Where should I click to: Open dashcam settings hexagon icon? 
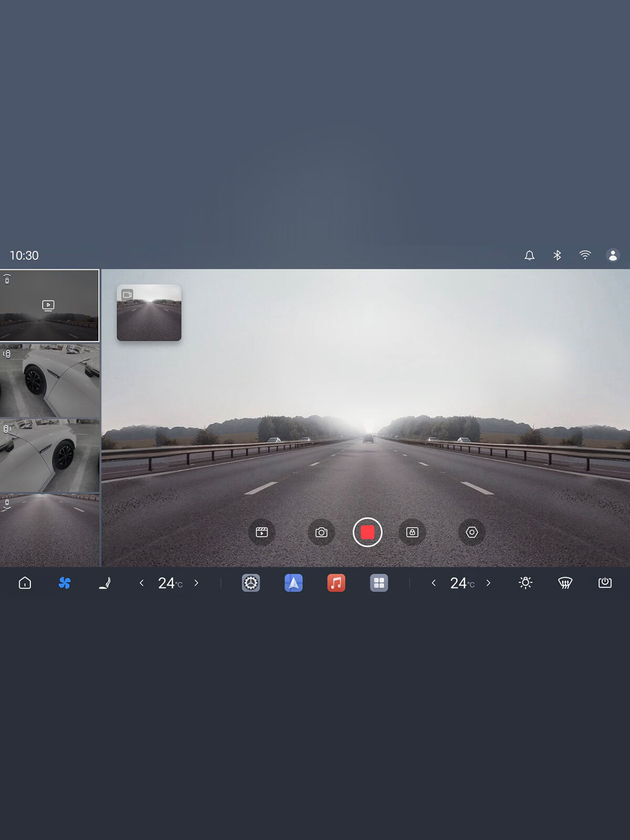point(472,532)
